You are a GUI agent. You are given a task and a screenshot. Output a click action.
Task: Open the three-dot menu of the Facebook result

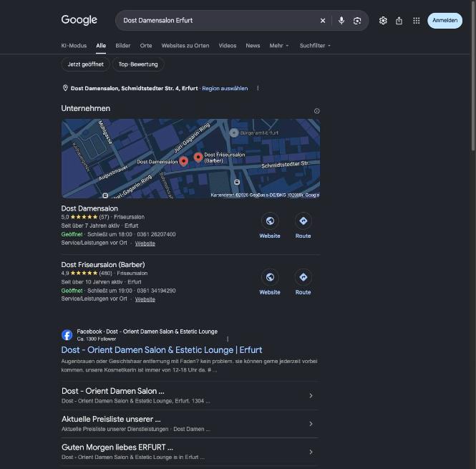228,339
